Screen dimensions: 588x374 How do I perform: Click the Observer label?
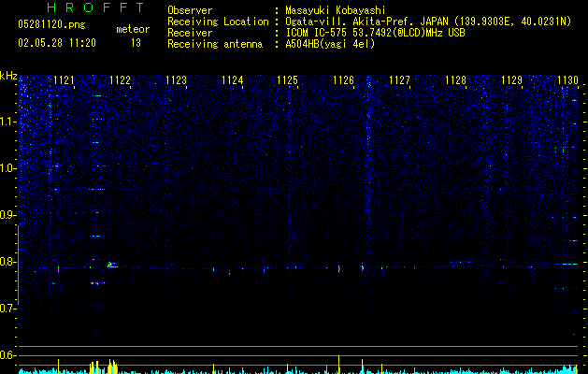pyautogui.click(x=190, y=10)
